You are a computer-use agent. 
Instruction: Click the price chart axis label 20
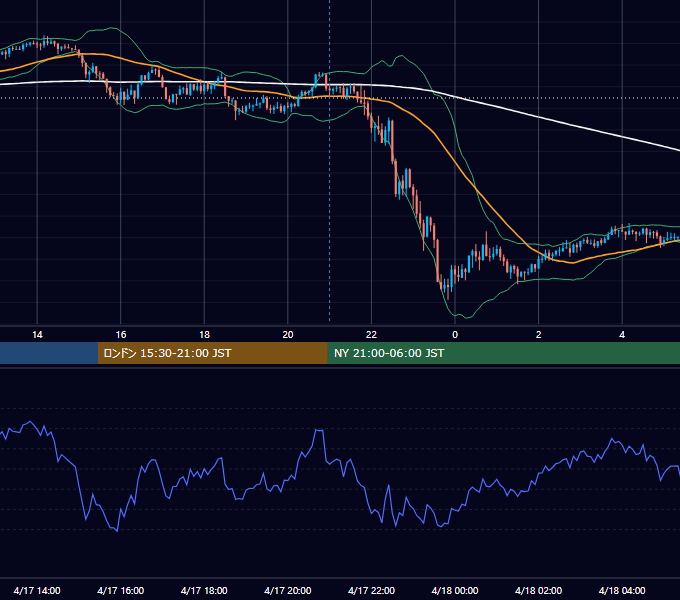pos(288,335)
